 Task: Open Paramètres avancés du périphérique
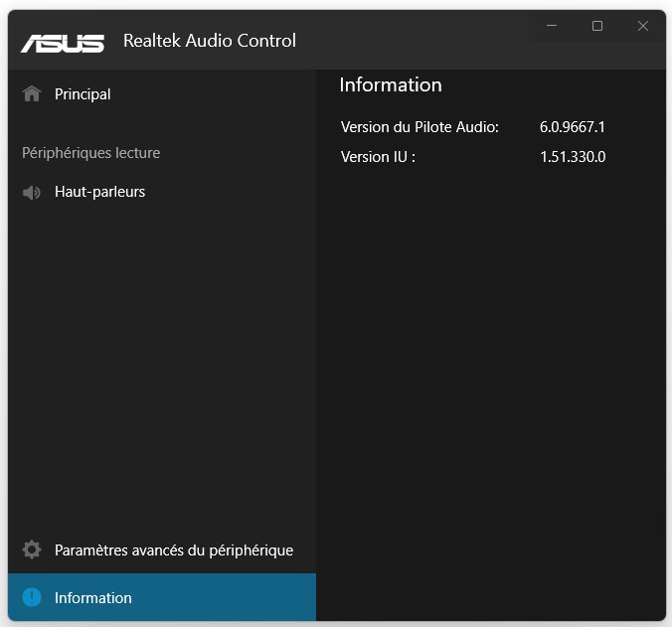[x=174, y=549]
